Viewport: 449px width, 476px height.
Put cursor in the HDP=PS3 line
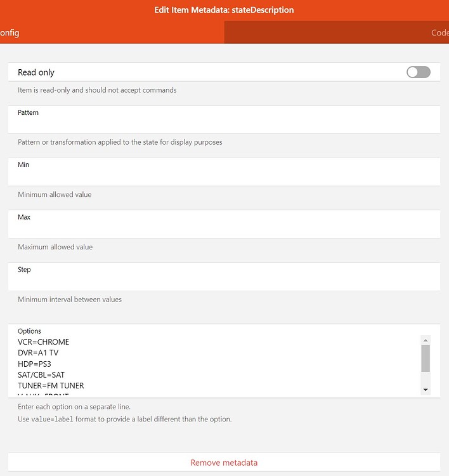[x=34, y=364]
